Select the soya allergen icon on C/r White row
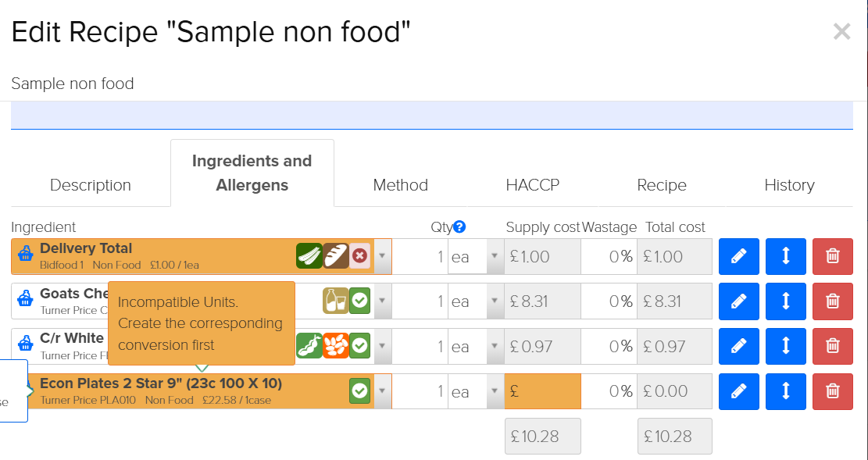This screenshot has width=868, height=460. click(x=310, y=345)
